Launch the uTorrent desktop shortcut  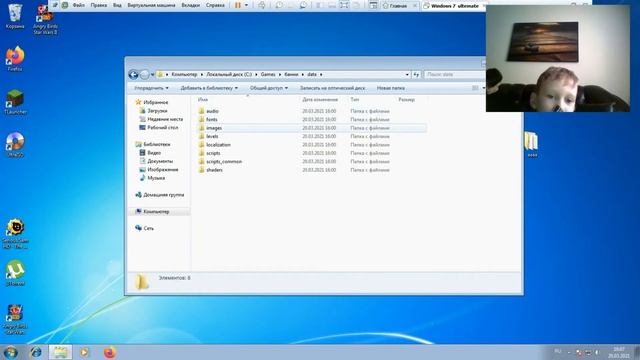click(x=15, y=273)
